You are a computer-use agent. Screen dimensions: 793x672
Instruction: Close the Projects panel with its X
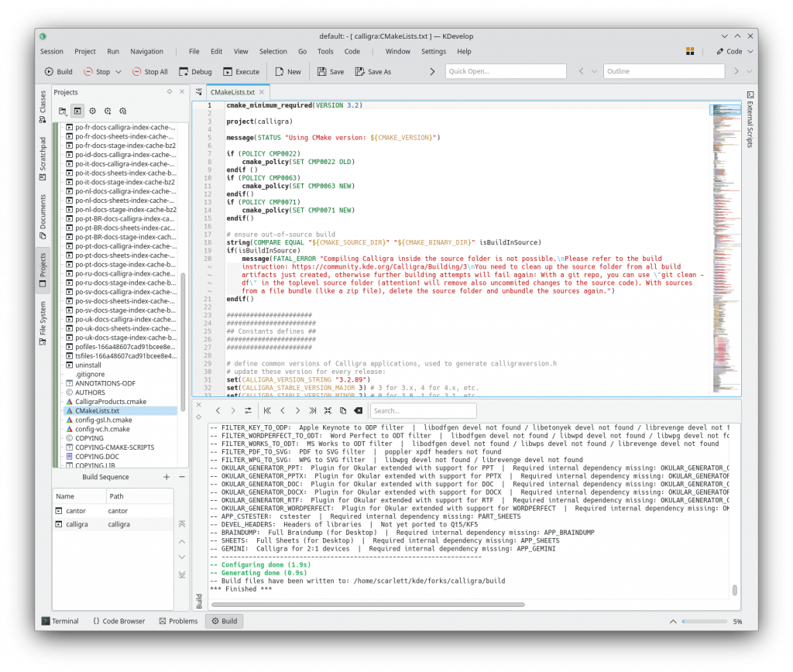[182, 91]
